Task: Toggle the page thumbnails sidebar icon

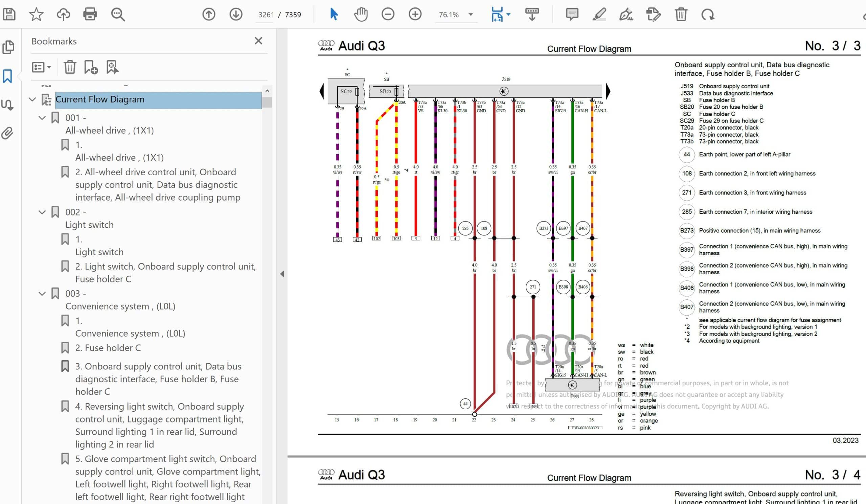Action: [7, 47]
